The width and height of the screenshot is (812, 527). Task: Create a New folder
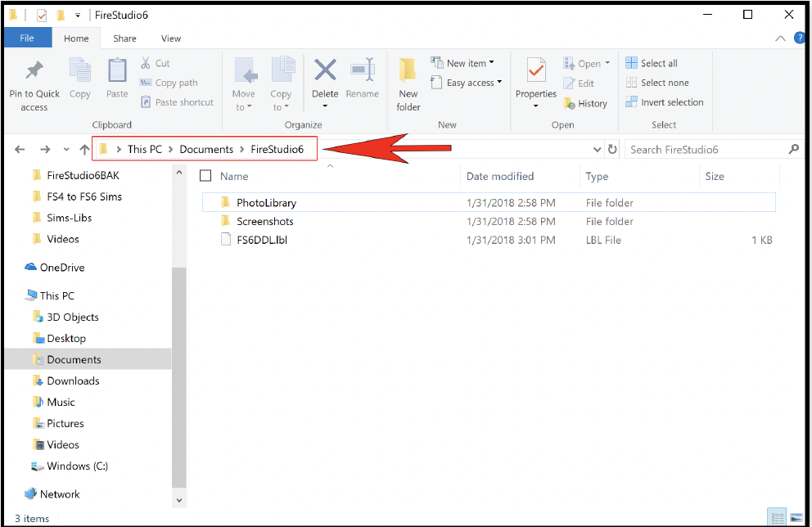[408, 84]
